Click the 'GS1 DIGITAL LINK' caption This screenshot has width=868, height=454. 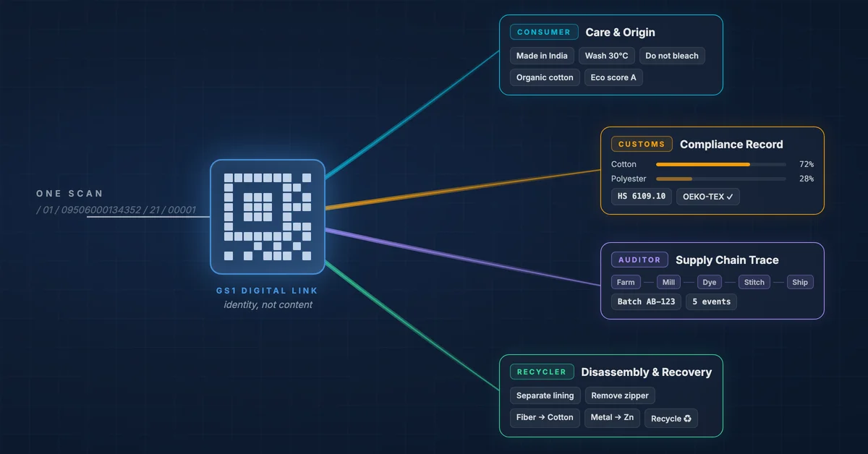[x=268, y=291]
